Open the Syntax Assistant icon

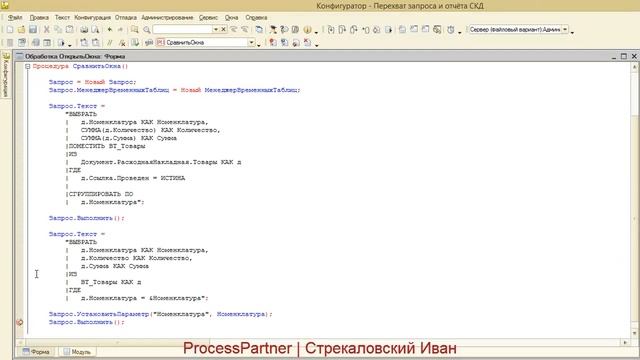pyautogui.click(x=273, y=29)
